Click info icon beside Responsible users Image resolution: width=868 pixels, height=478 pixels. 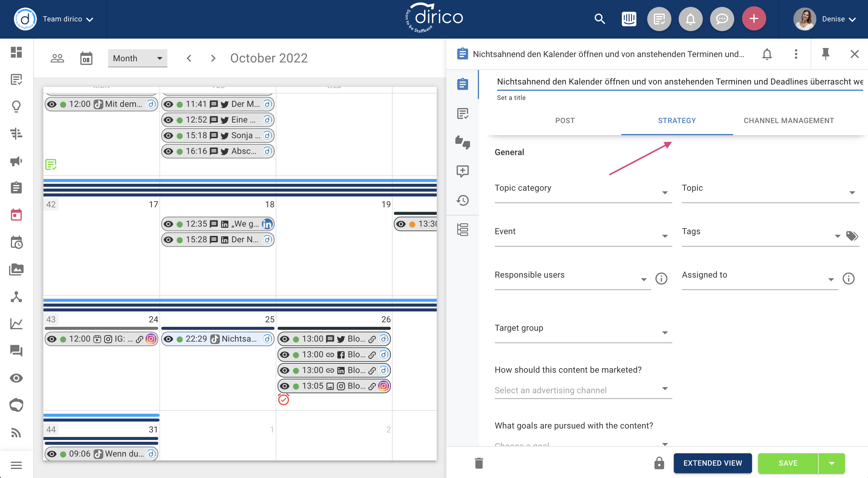(x=661, y=279)
